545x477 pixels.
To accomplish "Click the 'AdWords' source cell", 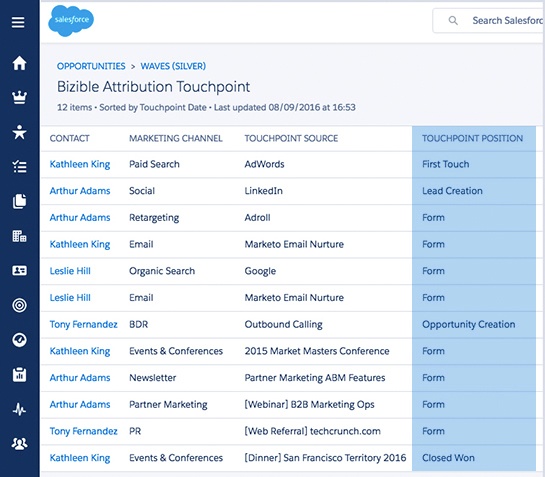I will tap(265, 164).
